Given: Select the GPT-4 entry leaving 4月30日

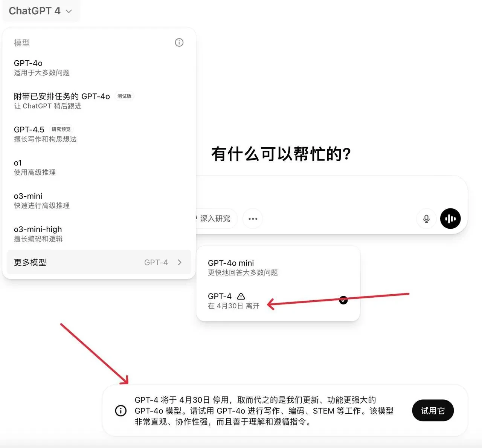Looking at the screenshot, I should pos(278,300).
